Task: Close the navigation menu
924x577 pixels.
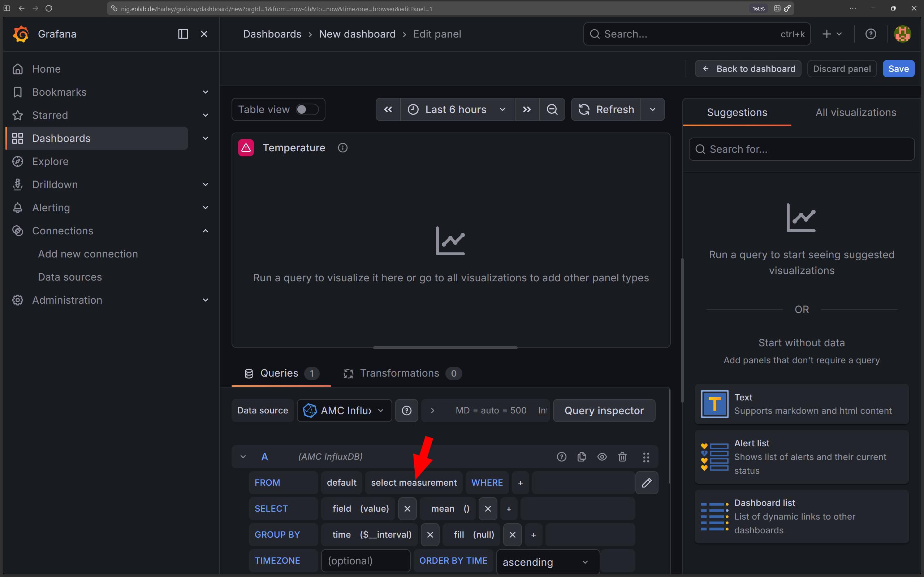Action: tap(204, 34)
